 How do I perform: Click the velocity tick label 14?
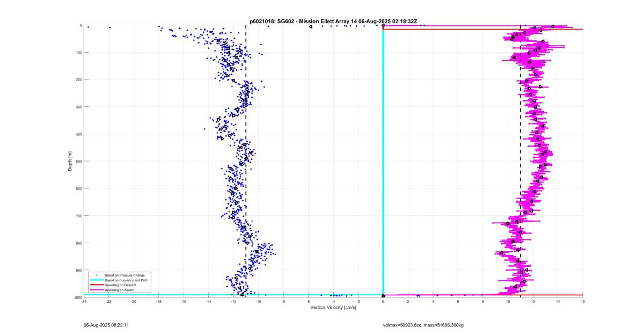coord(558,301)
